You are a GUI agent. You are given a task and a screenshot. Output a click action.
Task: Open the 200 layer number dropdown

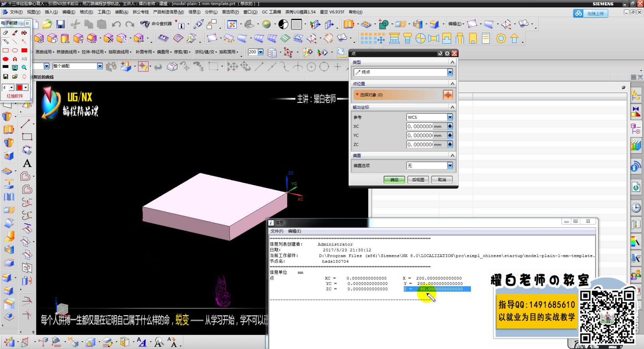point(261,52)
